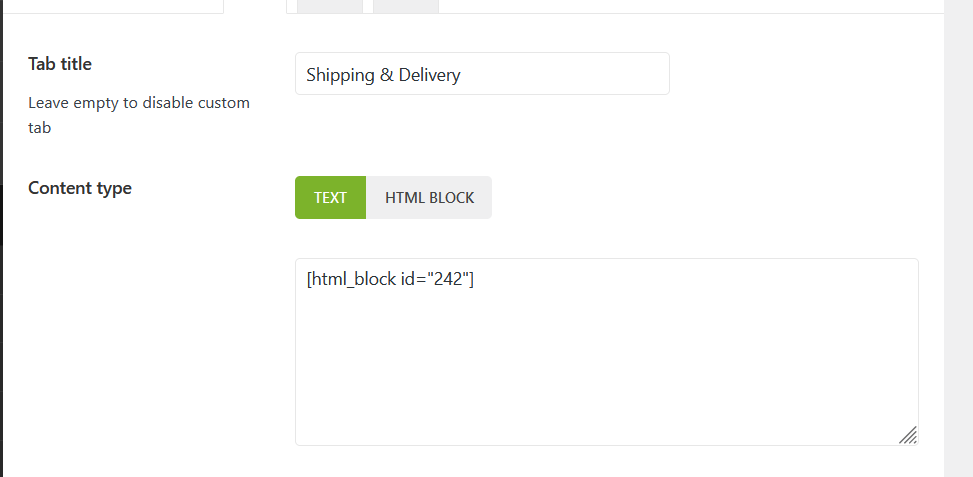973x477 pixels.
Task: Grab the textarea resize handle
Action: (908, 435)
